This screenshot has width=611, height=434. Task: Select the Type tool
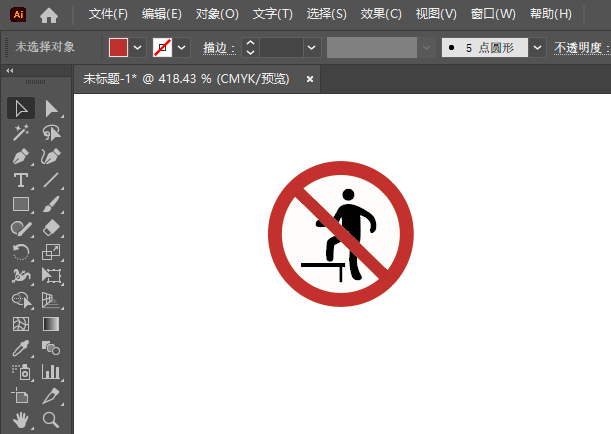21,180
